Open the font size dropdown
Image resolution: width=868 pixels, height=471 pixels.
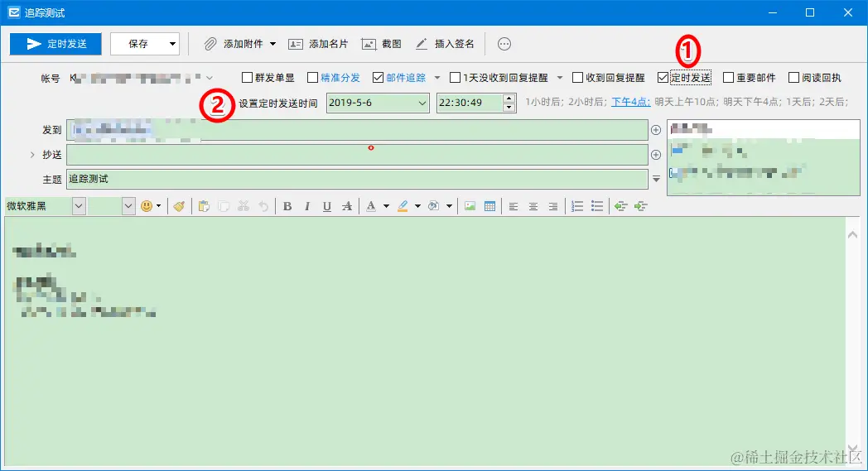click(x=128, y=206)
